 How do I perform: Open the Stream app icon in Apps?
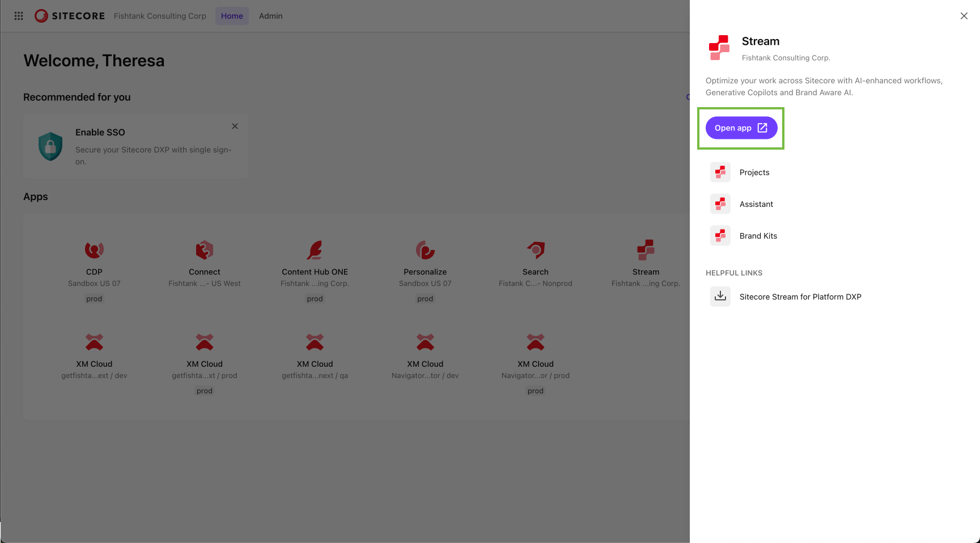pyautogui.click(x=646, y=250)
